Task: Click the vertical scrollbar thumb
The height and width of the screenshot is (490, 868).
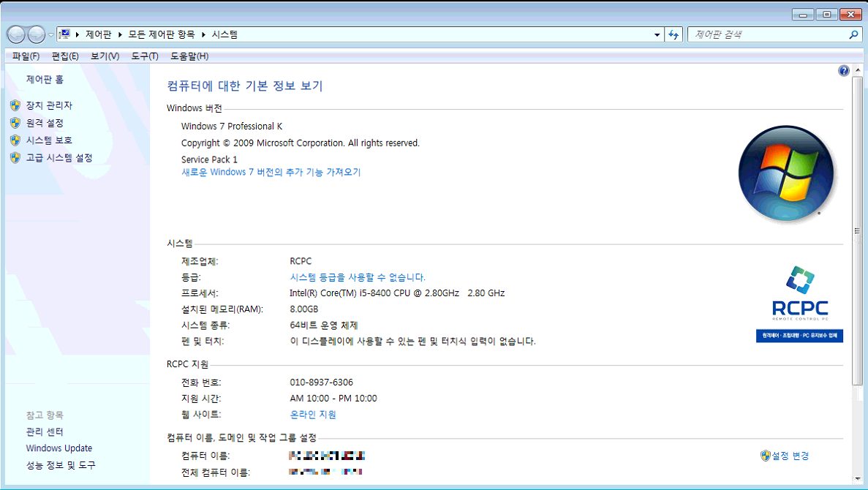Action: coord(858,230)
